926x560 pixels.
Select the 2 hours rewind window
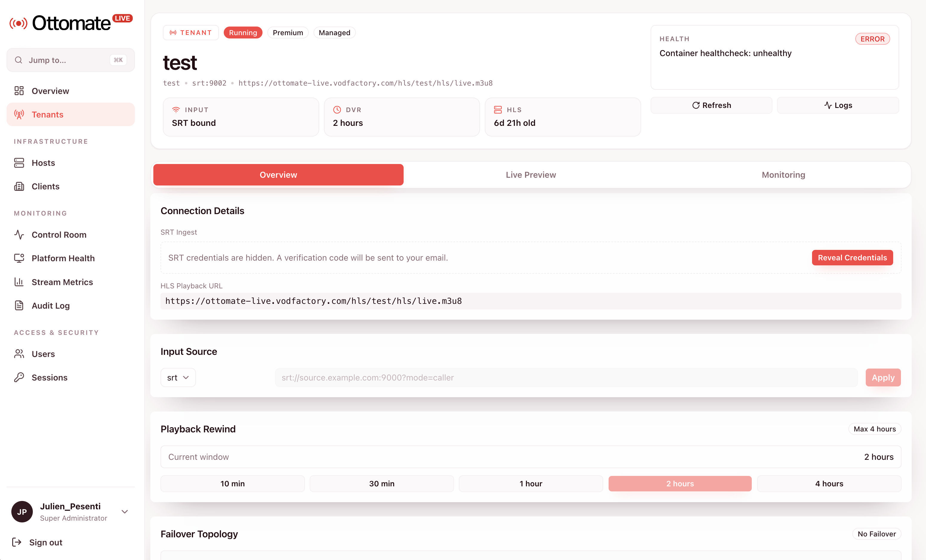tap(680, 484)
